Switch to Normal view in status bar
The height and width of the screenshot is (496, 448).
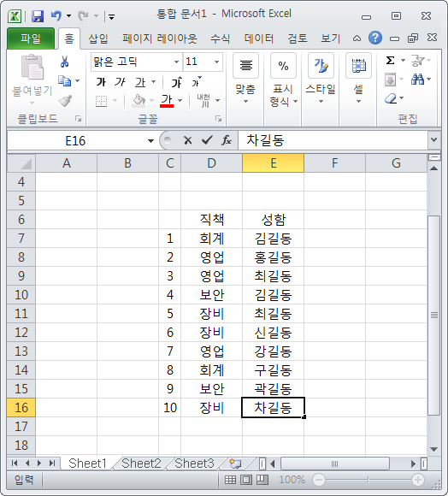[x=230, y=480]
